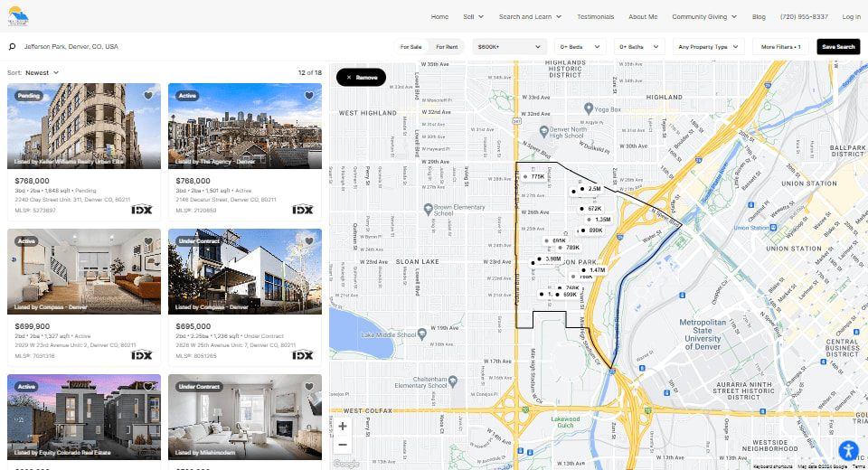This screenshot has width=868, height=470.
Task: Click the 789K map marker
Action: (x=569, y=248)
